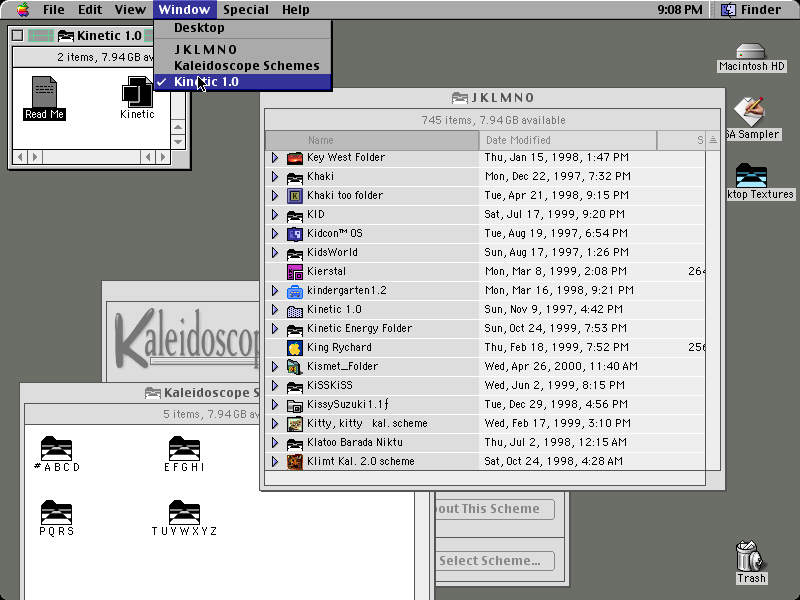Screen dimensions: 800x600
Task: Open the Apple menu icon
Action: coord(23,9)
